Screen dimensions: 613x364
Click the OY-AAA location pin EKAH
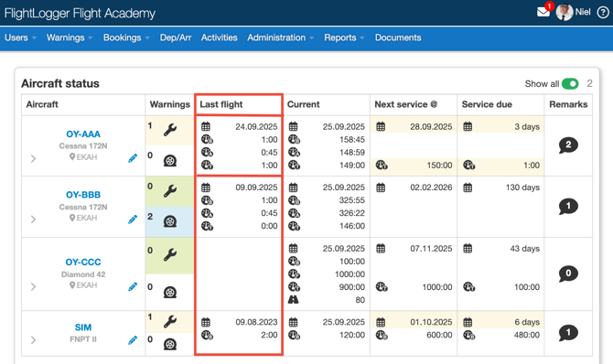coord(83,157)
